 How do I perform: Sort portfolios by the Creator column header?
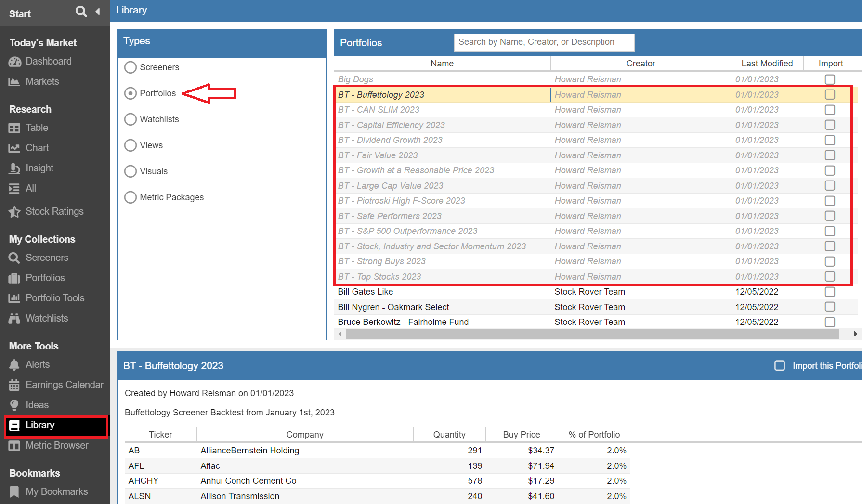[x=640, y=64]
